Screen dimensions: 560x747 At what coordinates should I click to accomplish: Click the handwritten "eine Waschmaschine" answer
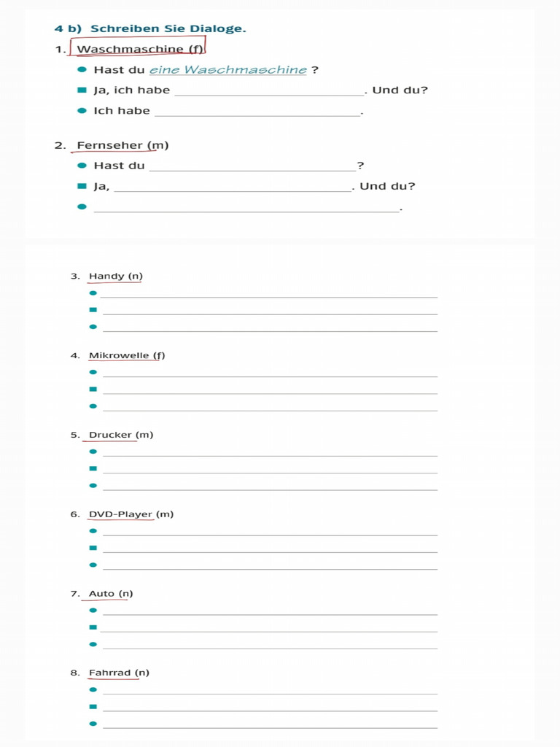tap(228, 70)
